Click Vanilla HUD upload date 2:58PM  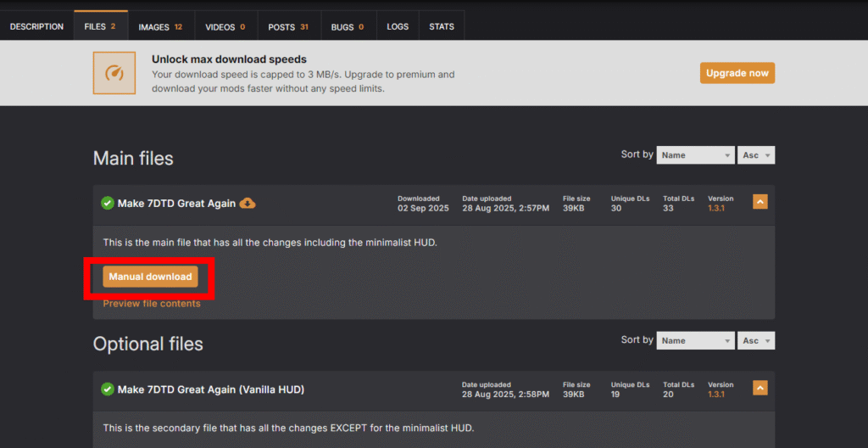pos(506,395)
